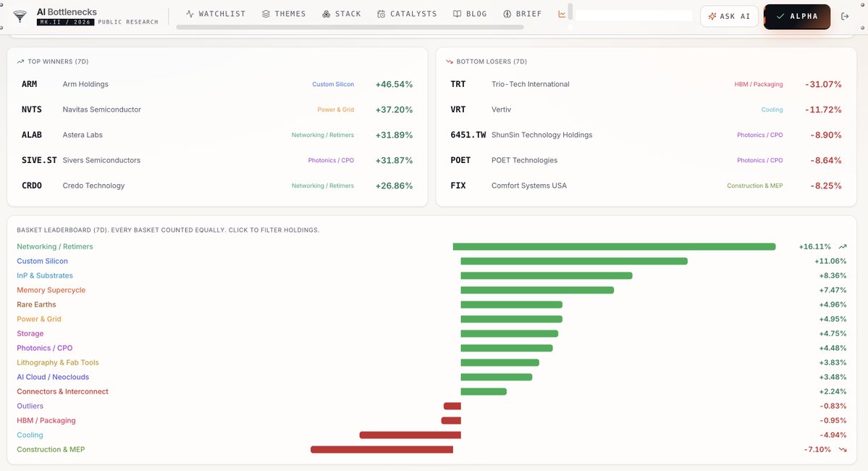Choose the Rare Earths basket
Image resolution: width=868 pixels, height=471 pixels.
(x=36, y=304)
